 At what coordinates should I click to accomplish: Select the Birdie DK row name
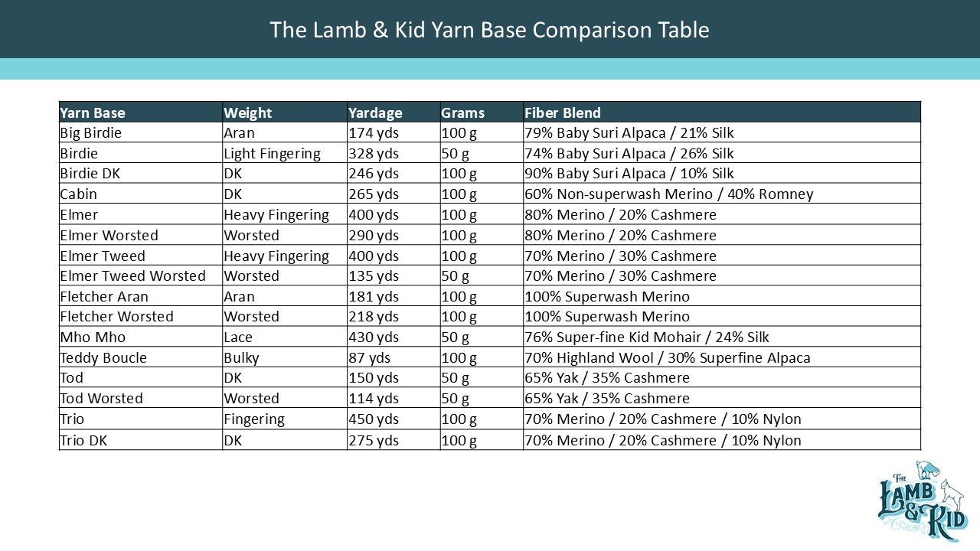point(90,174)
